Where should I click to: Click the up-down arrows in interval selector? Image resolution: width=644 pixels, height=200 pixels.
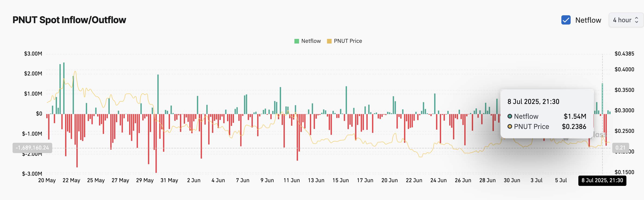pos(637,20)
